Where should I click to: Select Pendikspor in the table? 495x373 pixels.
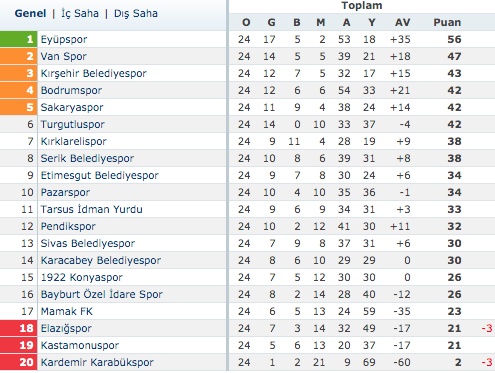[x=68, y=226]
